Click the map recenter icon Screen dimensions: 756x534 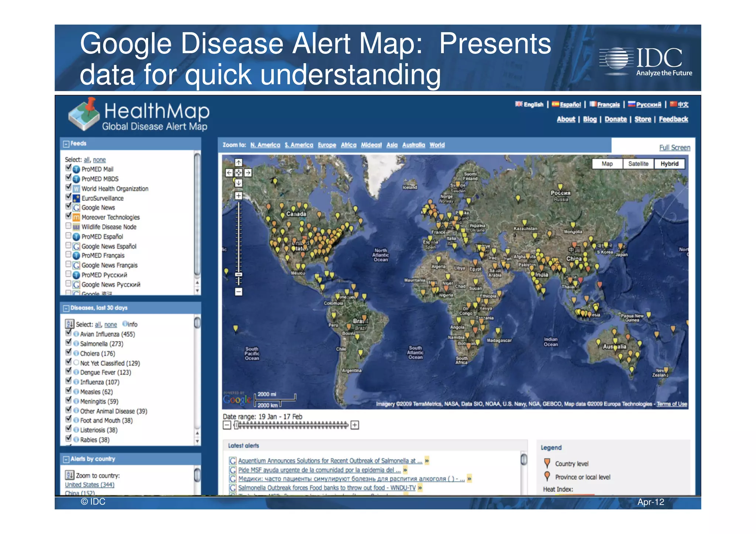[238, 173]
